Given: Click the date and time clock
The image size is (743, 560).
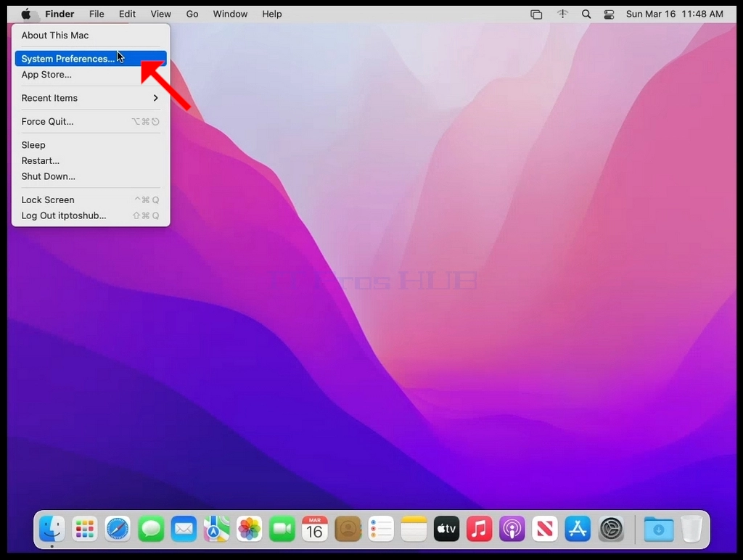Looking at the screenshot, I should coord(675,15).
